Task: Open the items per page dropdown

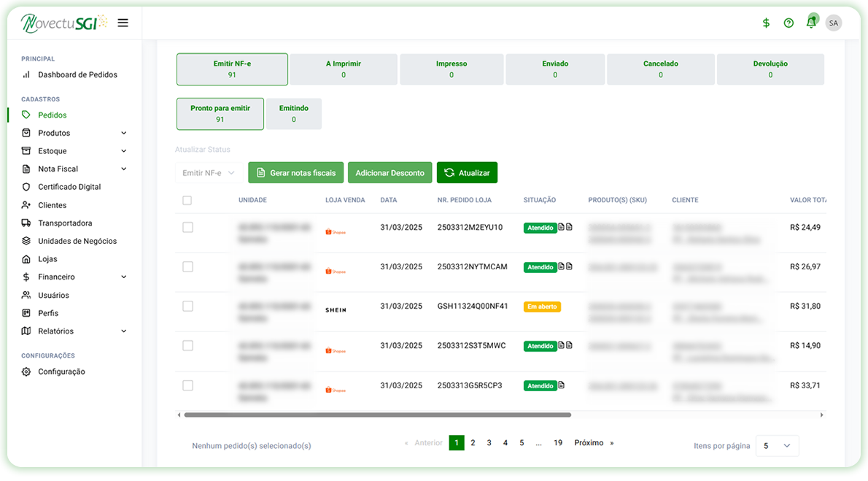Action: tap(777, 446)
